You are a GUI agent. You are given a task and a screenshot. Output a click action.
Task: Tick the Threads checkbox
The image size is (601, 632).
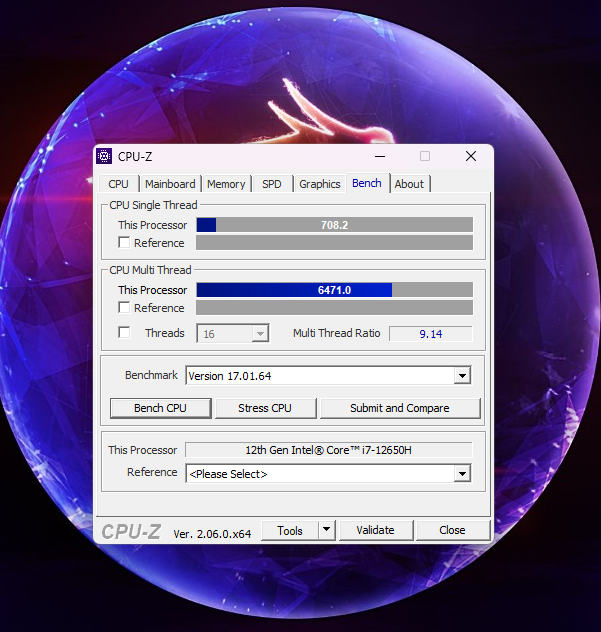click(124, 333)
